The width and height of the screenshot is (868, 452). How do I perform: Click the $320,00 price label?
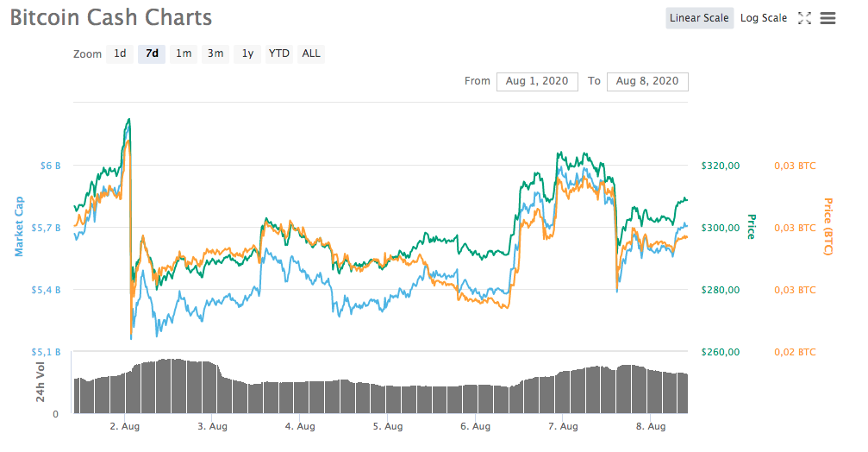pyautogui.click(x=721, y=166)
